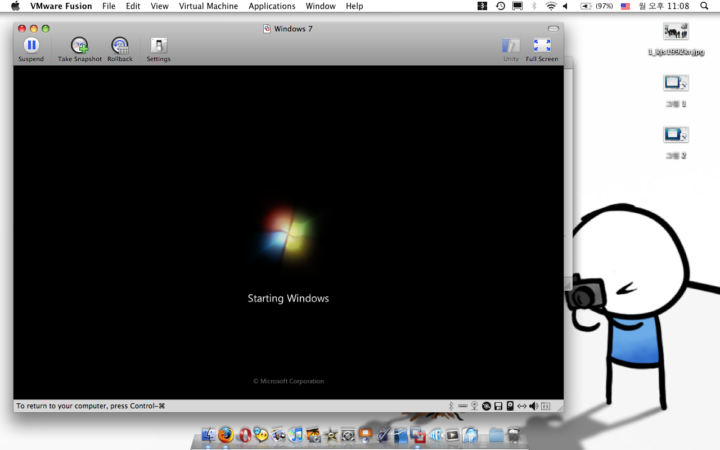Click the Finder icon in the Dock
Image resolution: width=720 pixels, height=450 pixels.
(x=208, y=434)
